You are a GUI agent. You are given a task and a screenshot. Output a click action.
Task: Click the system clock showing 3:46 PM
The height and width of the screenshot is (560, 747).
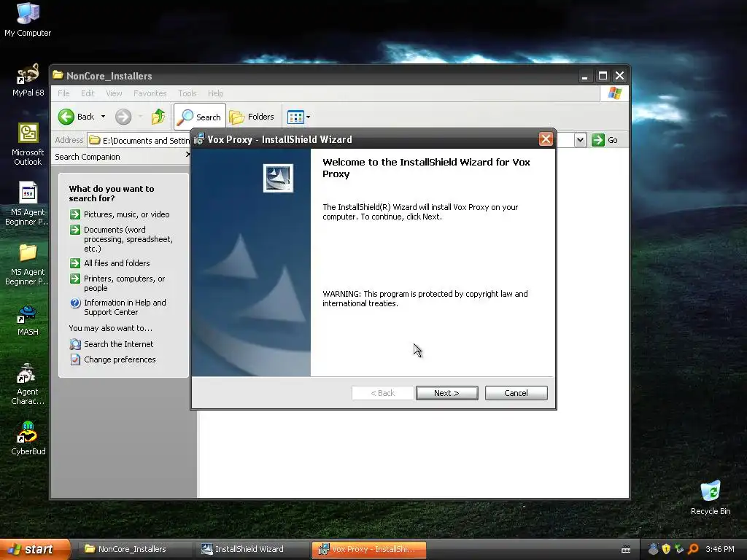(x=720, y=549)
